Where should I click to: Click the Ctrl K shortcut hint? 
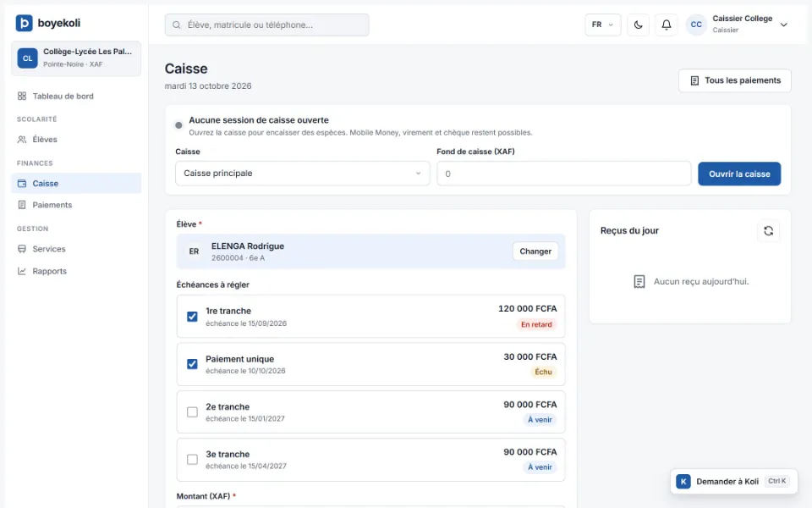pos(776,481)
